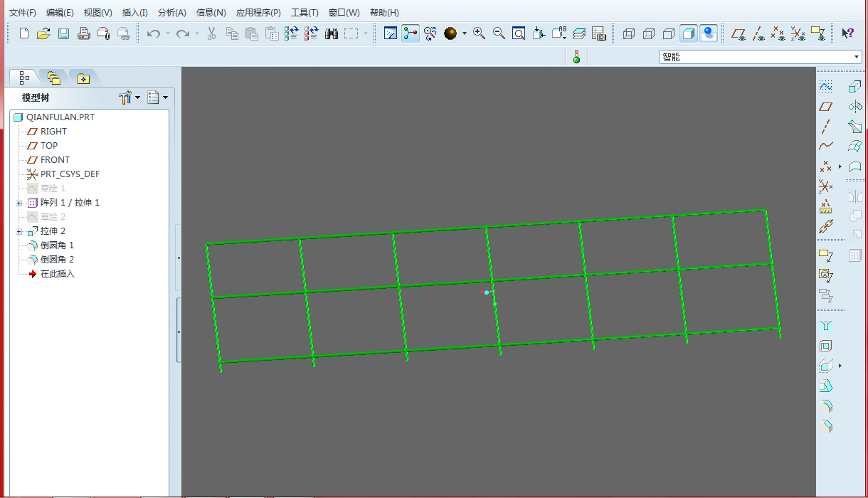Expand the 阵列 1 / 拉伸 1 tree node
868x498 pixels.
(x=19, y=203)
